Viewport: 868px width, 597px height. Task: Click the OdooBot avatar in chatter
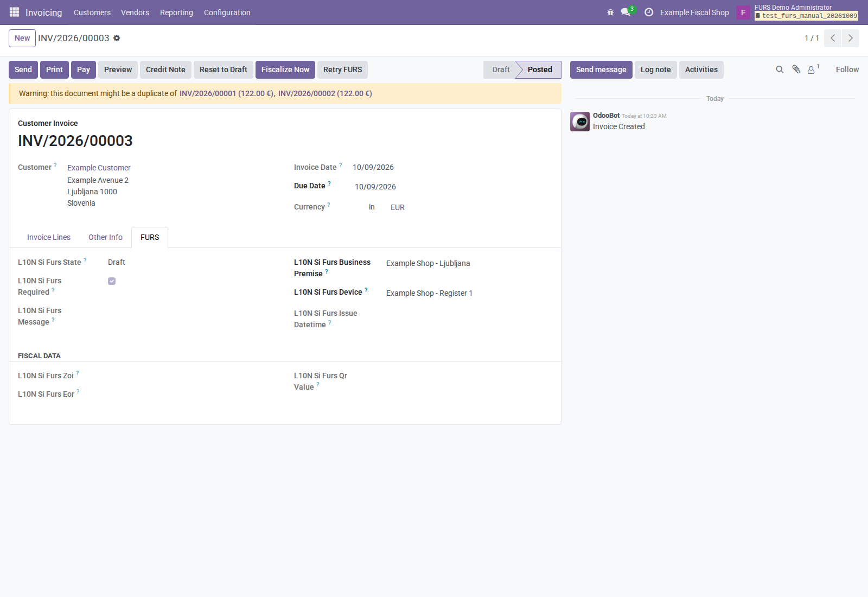(x=580, y=122)
